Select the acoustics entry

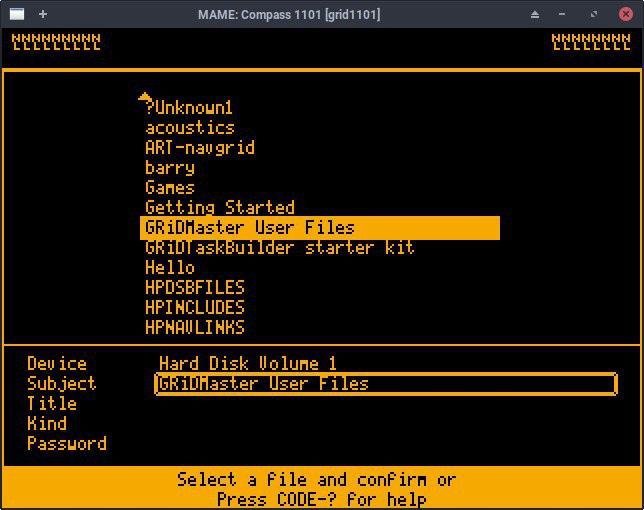(190, 128)
